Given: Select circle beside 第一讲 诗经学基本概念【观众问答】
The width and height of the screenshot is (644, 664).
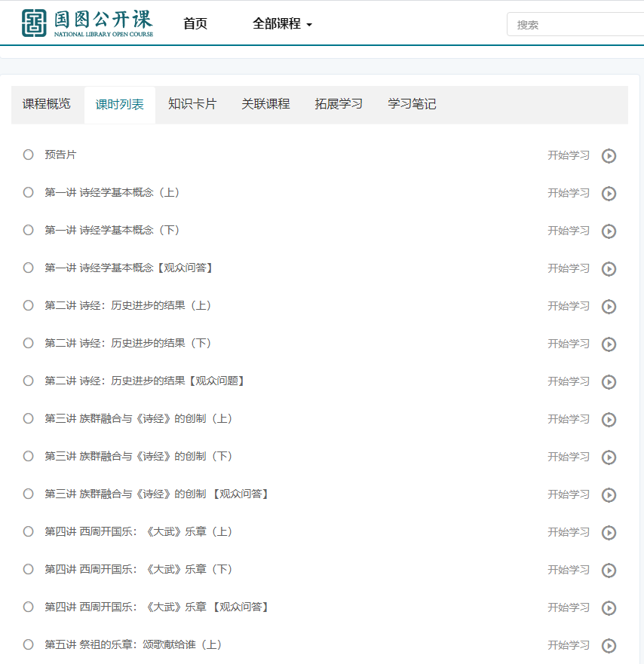Looking at the screenshot, I should pos(29,268).
